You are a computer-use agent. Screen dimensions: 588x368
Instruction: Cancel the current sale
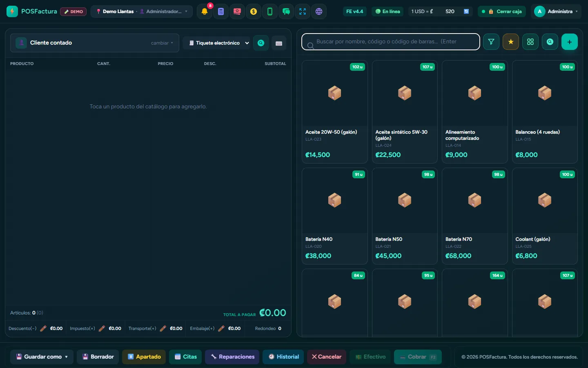pyautogui.click(x=327, y=357)
